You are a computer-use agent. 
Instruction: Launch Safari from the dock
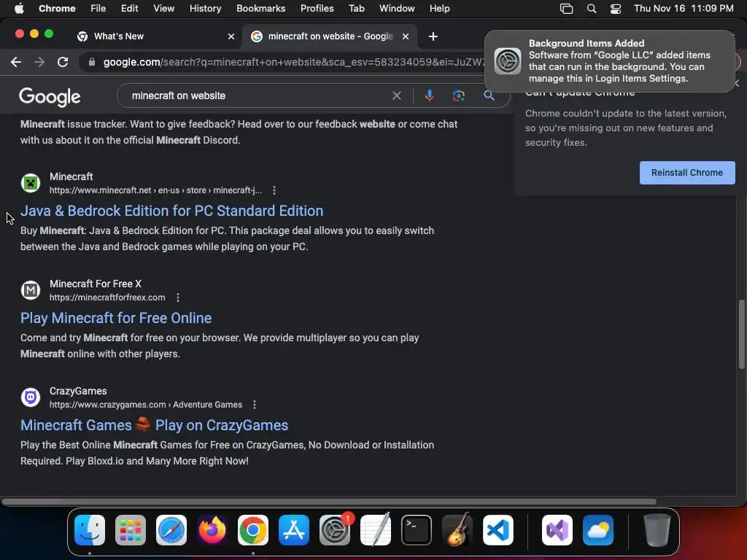point(171,530)
